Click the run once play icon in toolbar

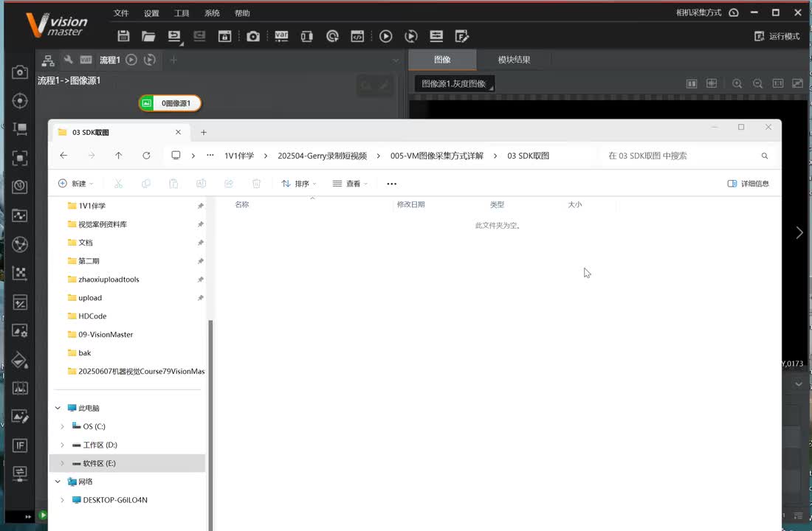tap(386, 35)
